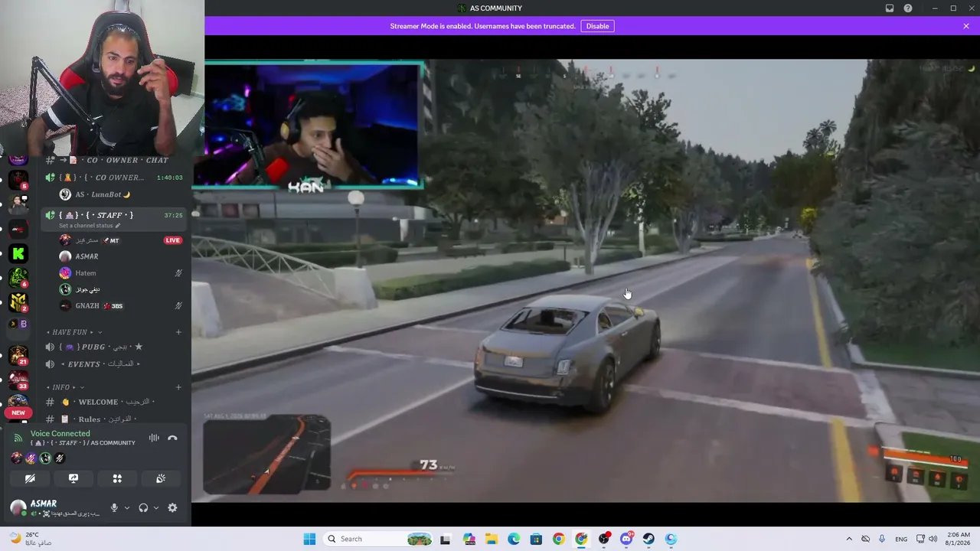
Task: Open microphone input options arrow
Action: [127, 507]
